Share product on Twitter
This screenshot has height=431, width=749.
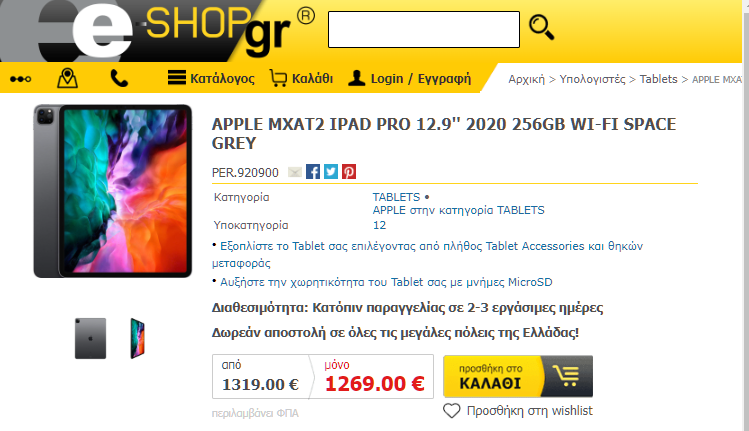pyautogui.click(x=331, y=172)
